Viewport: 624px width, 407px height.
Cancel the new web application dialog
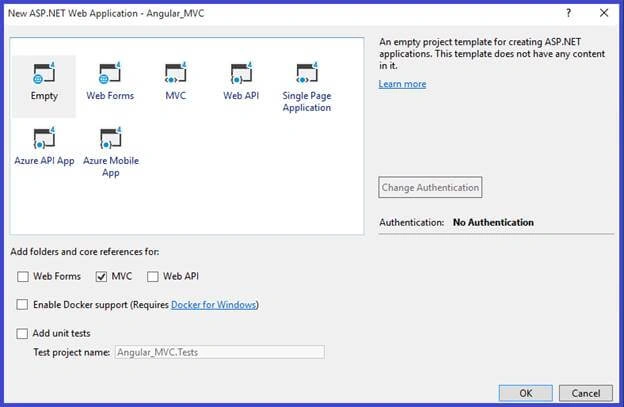[x=586, y=393]
